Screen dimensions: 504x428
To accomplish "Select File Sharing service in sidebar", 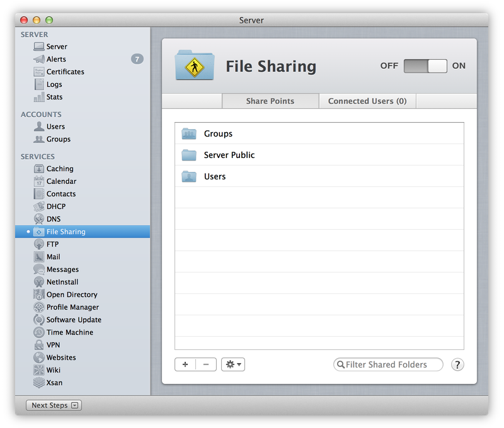I will click(83, 232).
